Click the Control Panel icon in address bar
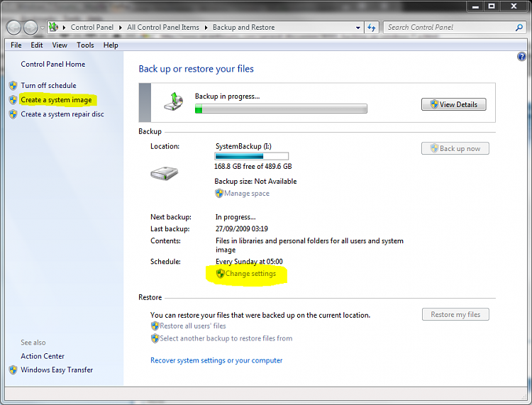This screenshot has height=405, width=532. pos(53,27)
